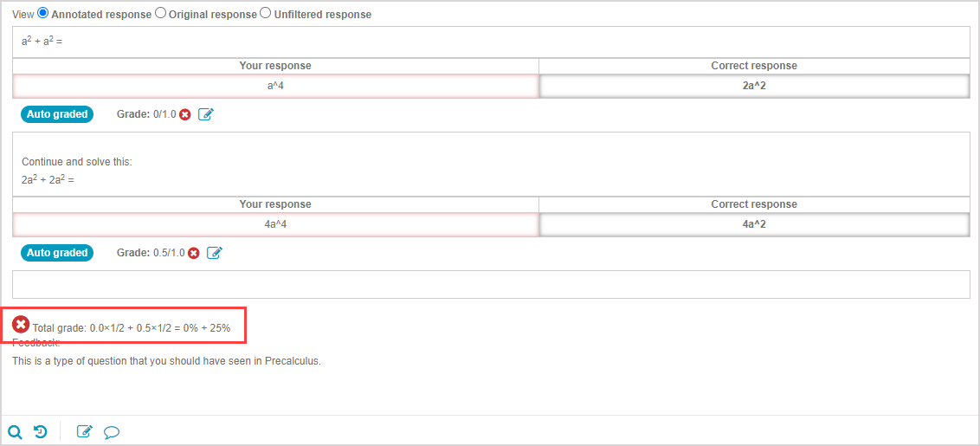Open the magnifier search icon in bottom toolbar

[15, 431]
